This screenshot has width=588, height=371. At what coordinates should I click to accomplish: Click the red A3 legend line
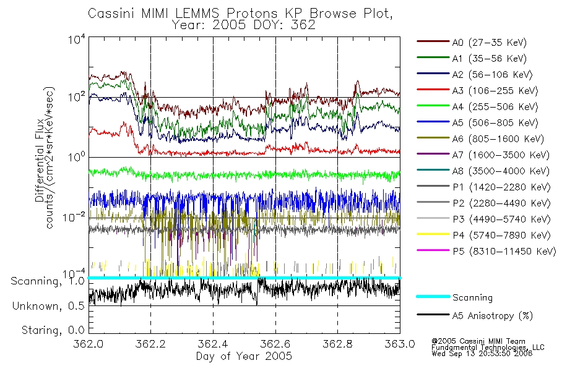coord(433,90)
